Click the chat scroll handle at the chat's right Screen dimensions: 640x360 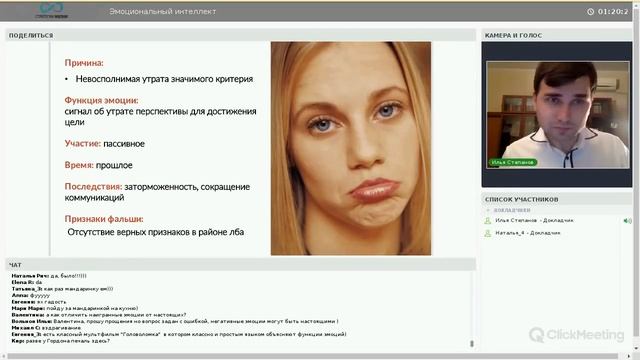[x=472, y=344]
